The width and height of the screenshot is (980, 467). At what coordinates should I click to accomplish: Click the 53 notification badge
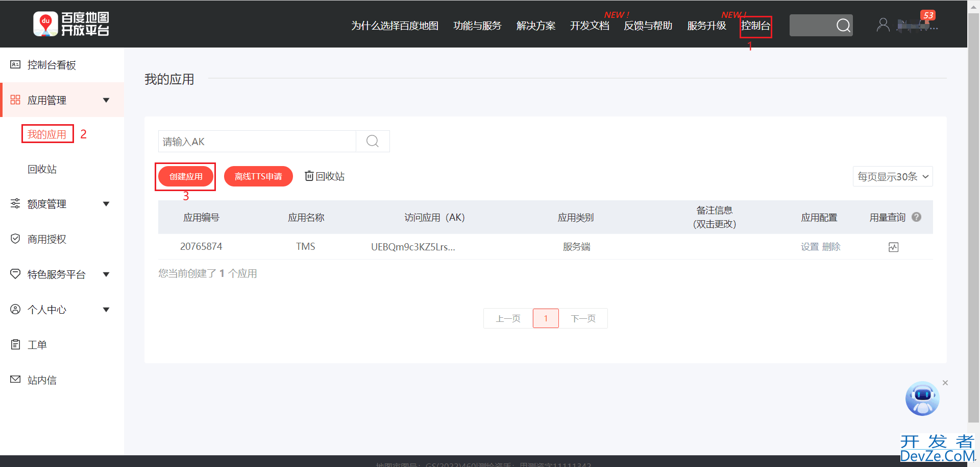(x=928, y=15)
